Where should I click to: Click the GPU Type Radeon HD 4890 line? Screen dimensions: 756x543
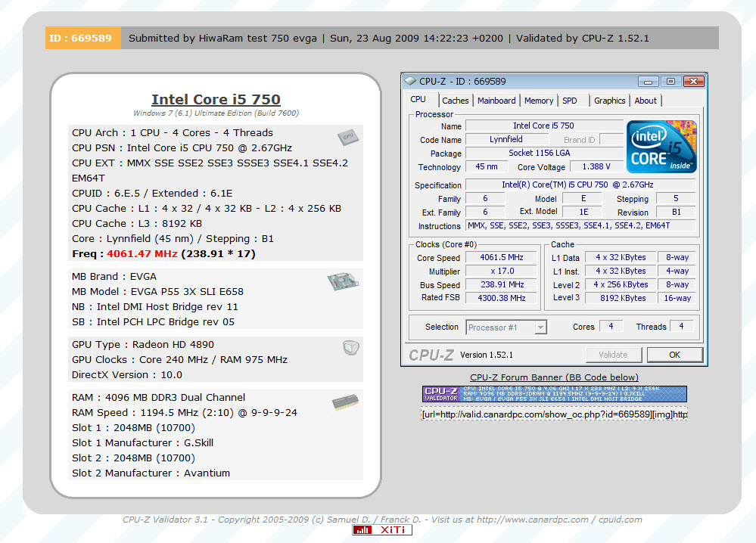point(143,345)
